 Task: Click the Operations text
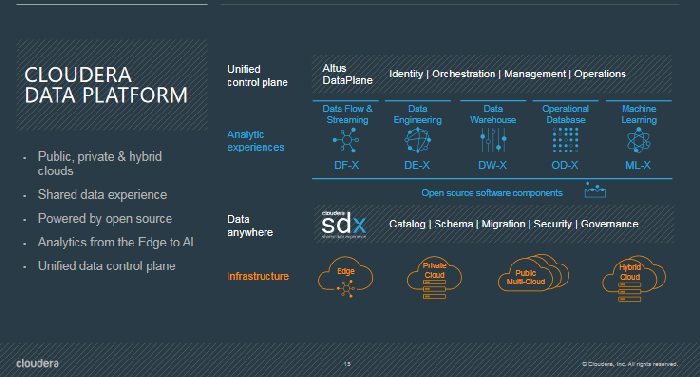(x=600, y=74)
